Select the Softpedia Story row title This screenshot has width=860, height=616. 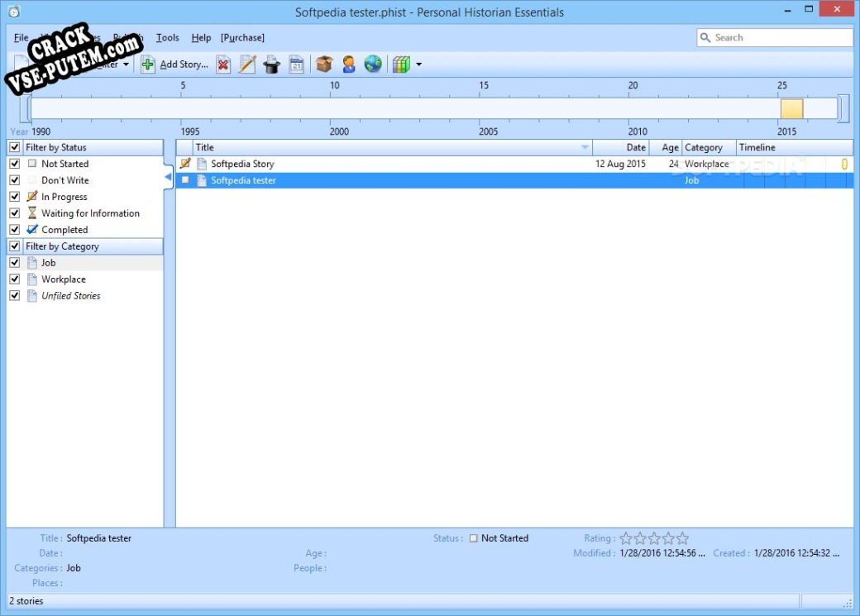[x=242, y=164]
